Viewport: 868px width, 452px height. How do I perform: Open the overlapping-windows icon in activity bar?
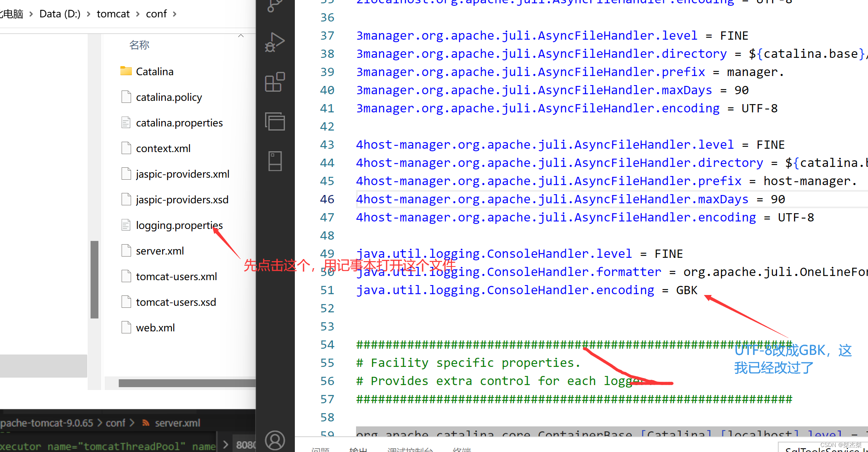point(275,121)
